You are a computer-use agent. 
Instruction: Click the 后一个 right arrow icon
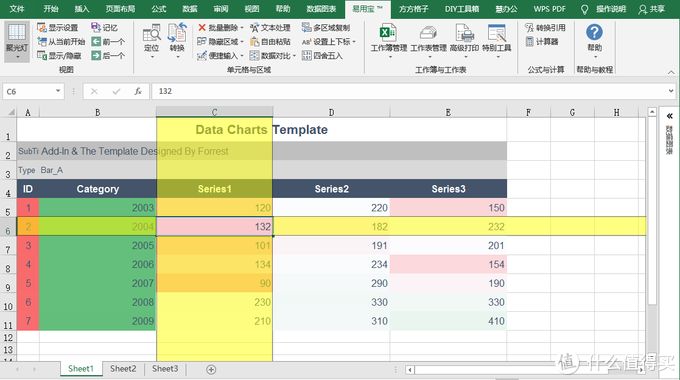coord(96,56)
